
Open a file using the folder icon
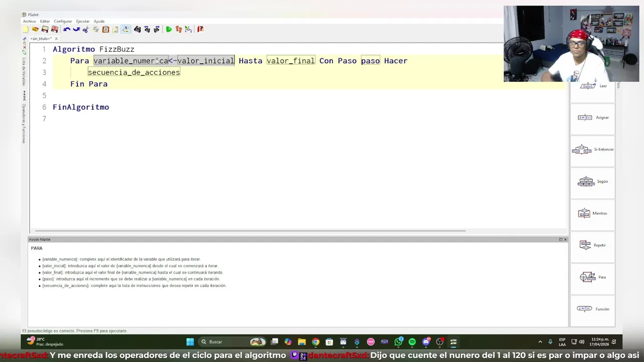[35, 29]
